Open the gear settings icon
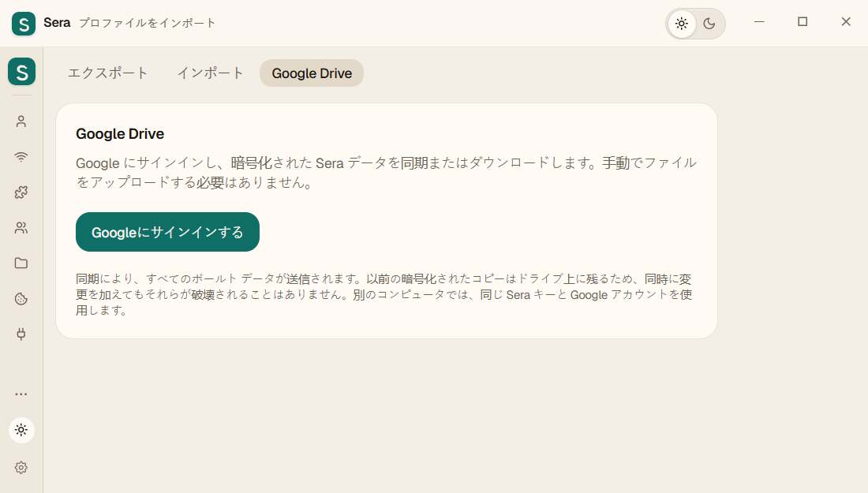Screen dimensions: 868x493 click(21, 468)
